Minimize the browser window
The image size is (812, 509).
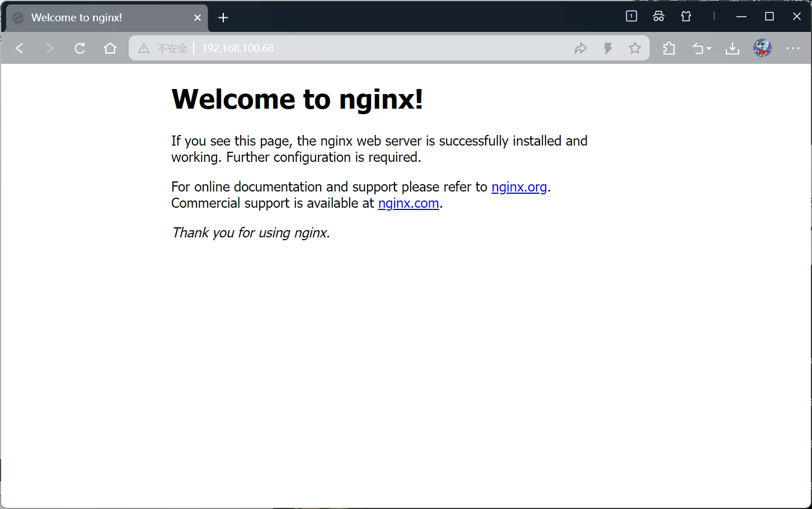click(741, 17)
